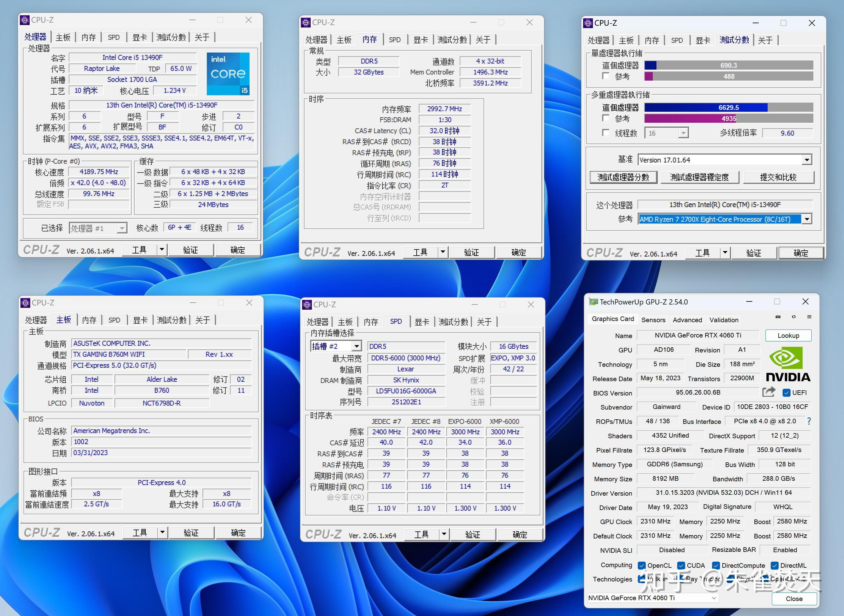
Task: Expand GPU selector dropdown at GPU-Z bottom
Action: tap(714, 598)
